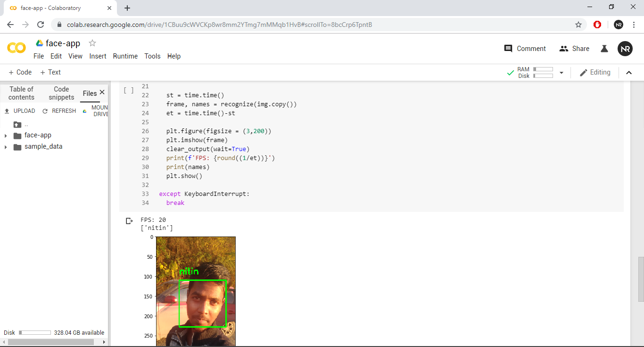Open the RAM/Disk connection dropdown arrow
Viewport: 644px width, 347px height.
561,73
